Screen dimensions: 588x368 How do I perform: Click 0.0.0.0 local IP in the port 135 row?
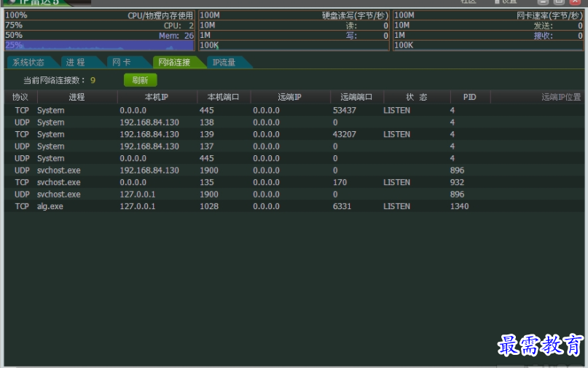tap(133, 182)
